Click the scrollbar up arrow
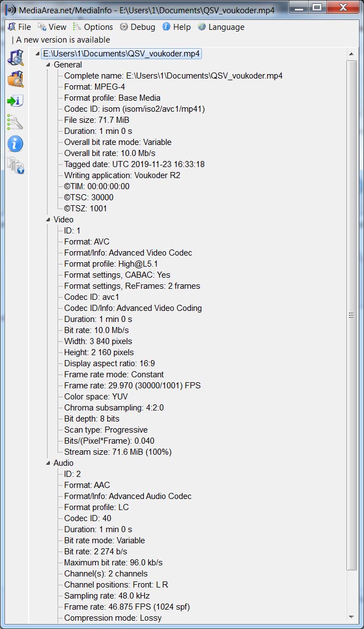Viewport: 364px width, 629px height. pyautogui.click(x=352, y=54)
